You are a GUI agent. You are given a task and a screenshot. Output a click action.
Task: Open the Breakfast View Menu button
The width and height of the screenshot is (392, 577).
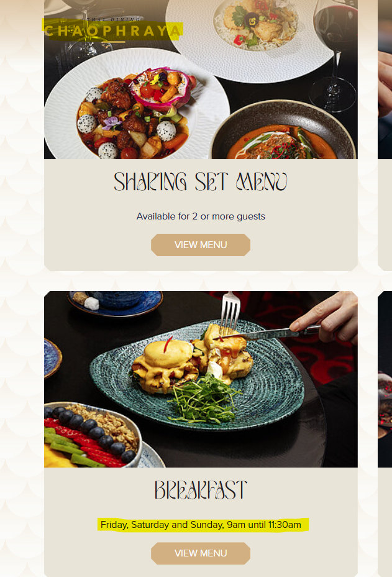[201, 553]
